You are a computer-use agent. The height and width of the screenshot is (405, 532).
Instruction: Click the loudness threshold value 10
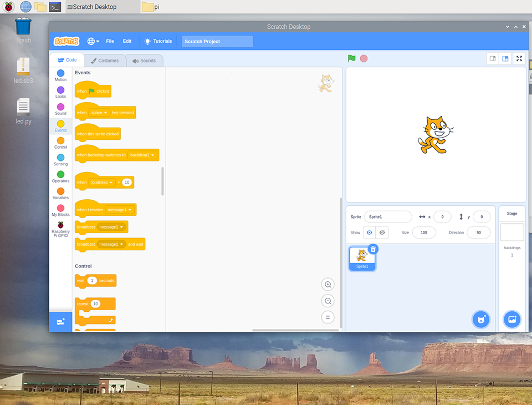[x=127, y=183]
